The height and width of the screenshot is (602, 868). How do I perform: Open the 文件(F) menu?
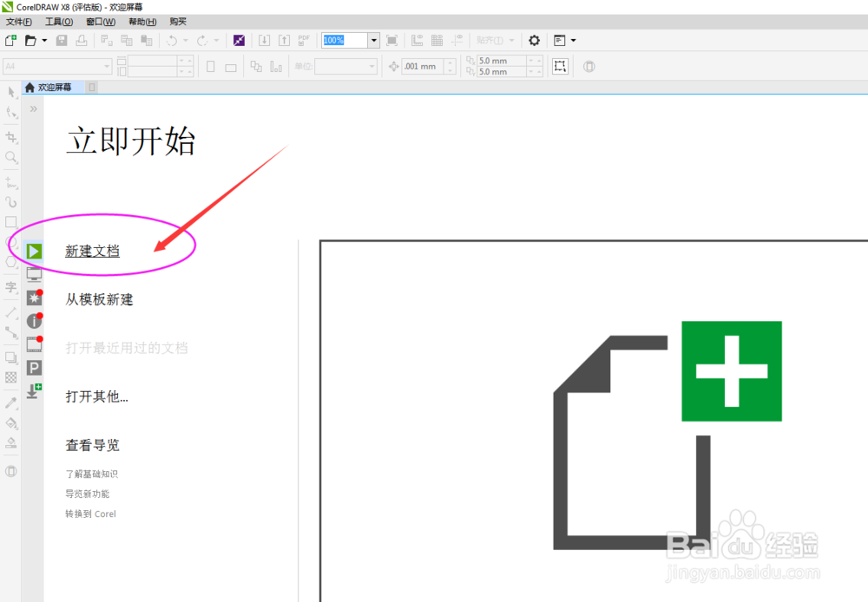(x=19, y=22)
